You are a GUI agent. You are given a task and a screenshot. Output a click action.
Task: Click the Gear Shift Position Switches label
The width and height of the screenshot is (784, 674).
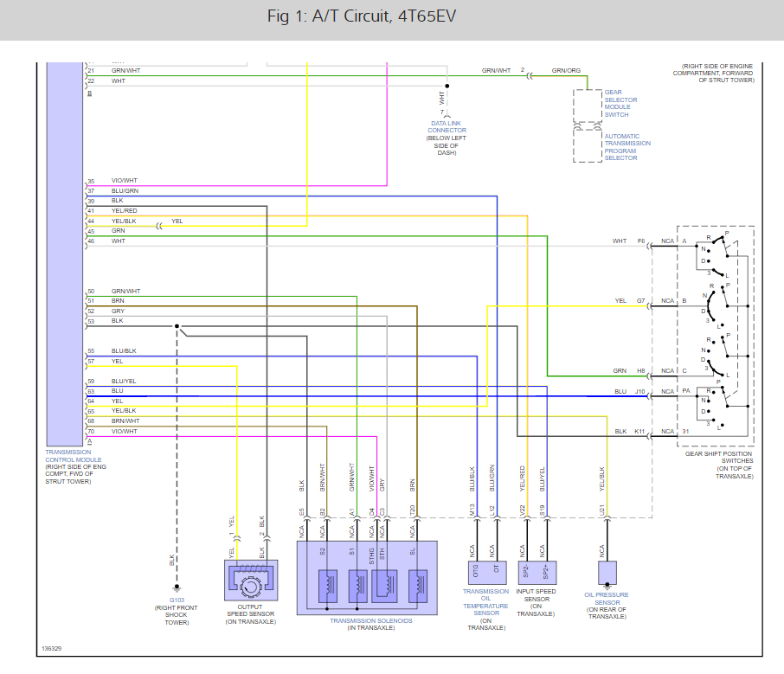pos(719,457)
